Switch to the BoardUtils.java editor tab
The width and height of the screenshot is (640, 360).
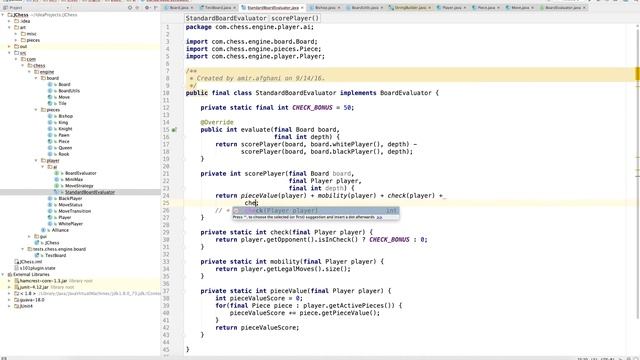(365, 8)
